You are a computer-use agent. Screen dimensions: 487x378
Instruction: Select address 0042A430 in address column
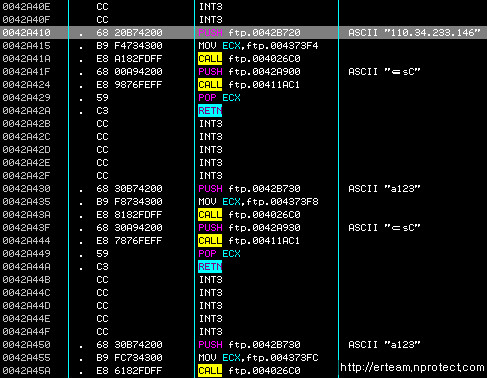tap(26, 189)
